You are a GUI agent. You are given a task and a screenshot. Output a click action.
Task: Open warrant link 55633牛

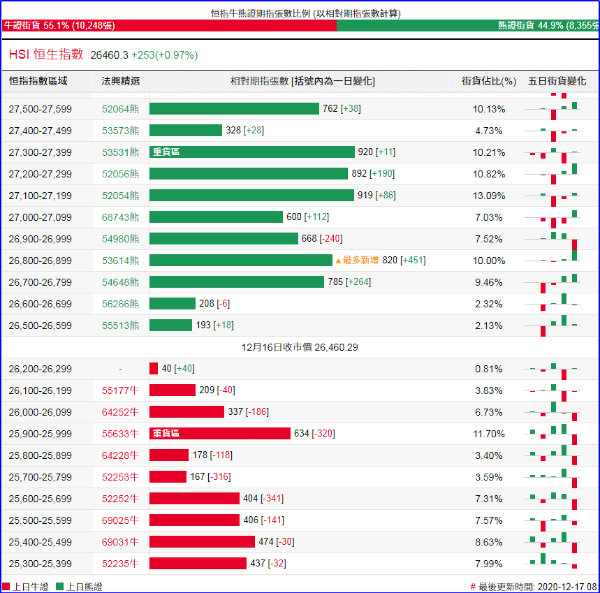coord(120,434)
